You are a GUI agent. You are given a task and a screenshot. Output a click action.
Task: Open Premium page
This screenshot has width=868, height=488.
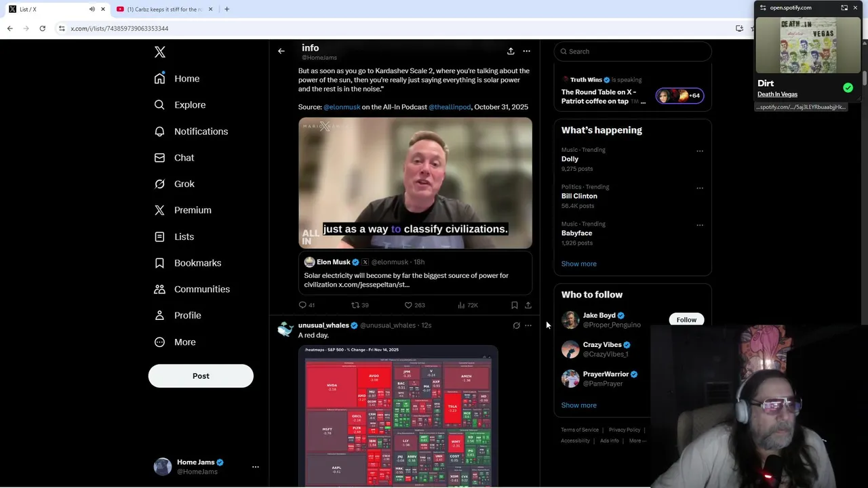183,210
